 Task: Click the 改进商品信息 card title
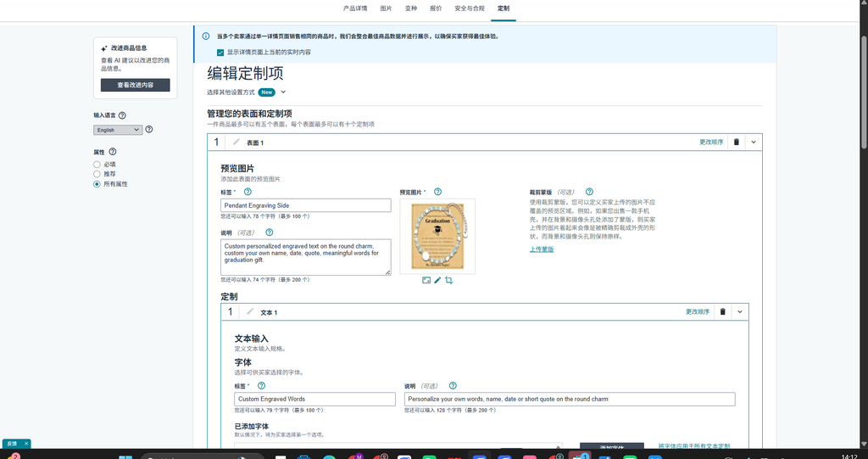[129, 48]
